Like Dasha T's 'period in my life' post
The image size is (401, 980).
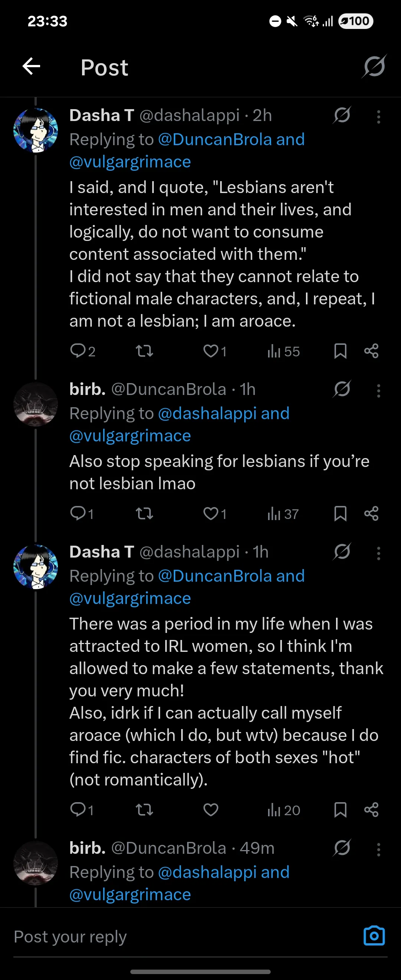coord(211,810)
